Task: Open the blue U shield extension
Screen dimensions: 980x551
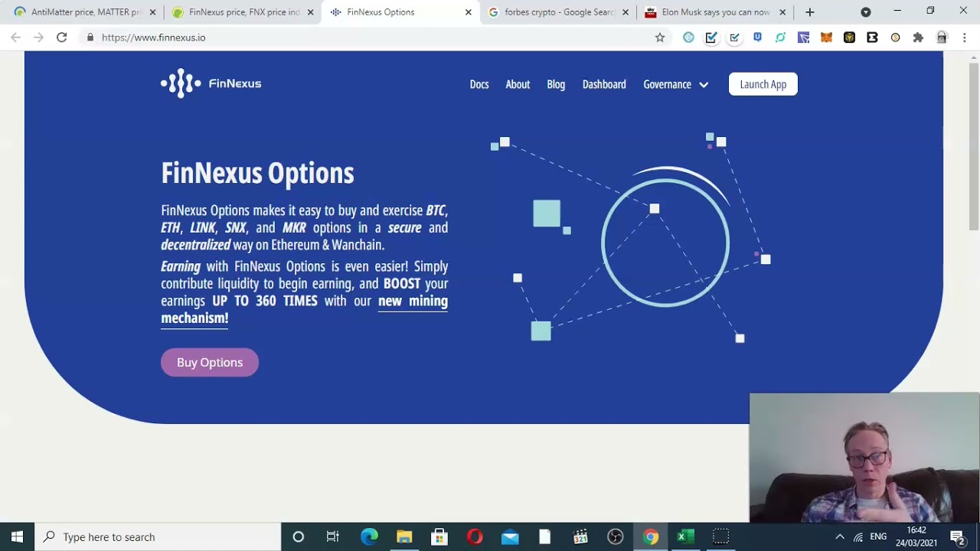Action: 757,37
